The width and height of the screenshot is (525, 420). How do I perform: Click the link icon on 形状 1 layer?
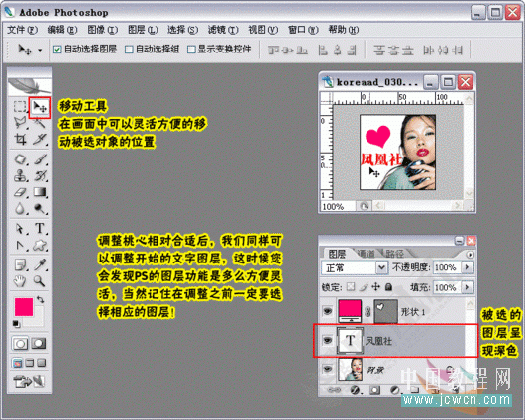click(x=367, y=312)
